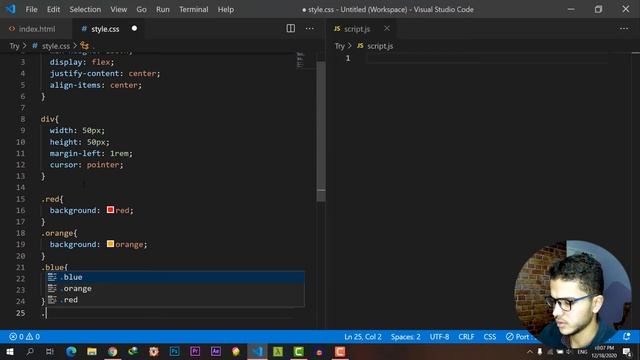Click the red color swatch
640x360 pixels.
click(110, 210)
